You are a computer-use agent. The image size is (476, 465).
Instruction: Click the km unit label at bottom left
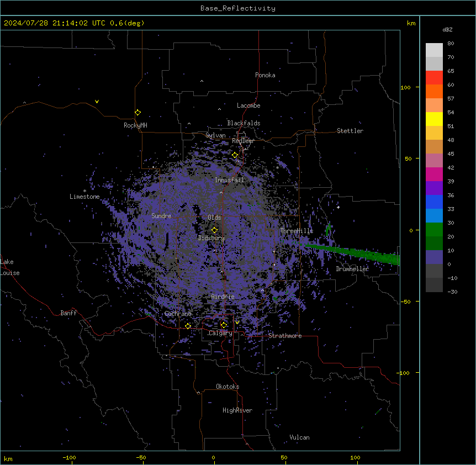pos(8,458)
